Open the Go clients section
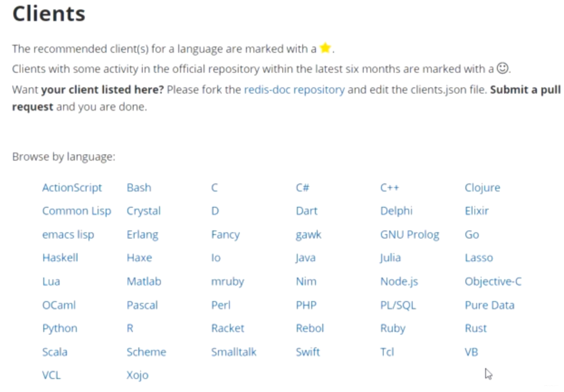The width and height of the screenshot is (564, 392). click(x=472, y=234)
